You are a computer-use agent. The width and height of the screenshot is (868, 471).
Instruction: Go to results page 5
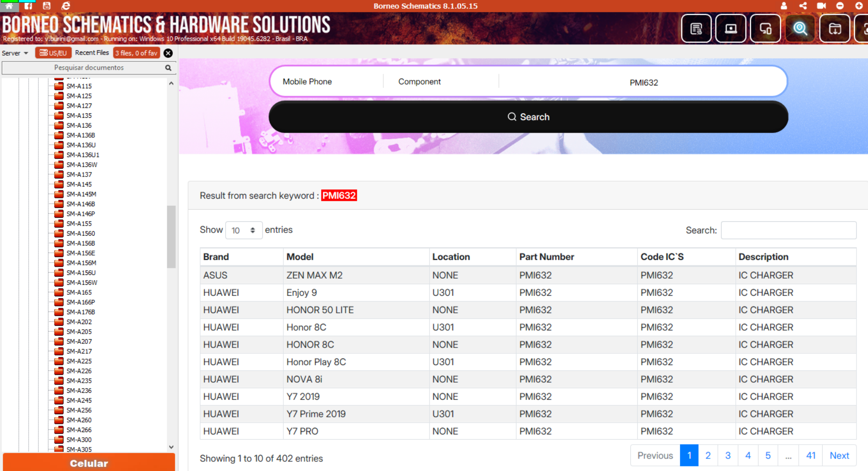coord(768,456)
